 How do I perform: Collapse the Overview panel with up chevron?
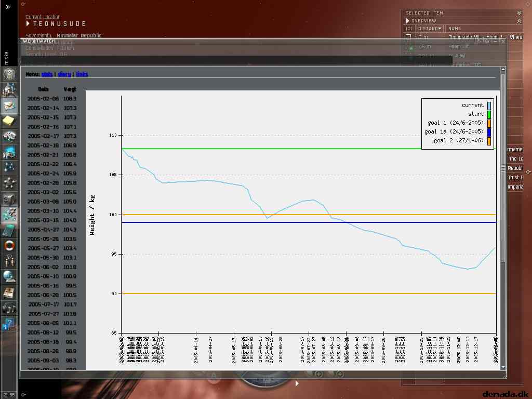click(519, 21)
